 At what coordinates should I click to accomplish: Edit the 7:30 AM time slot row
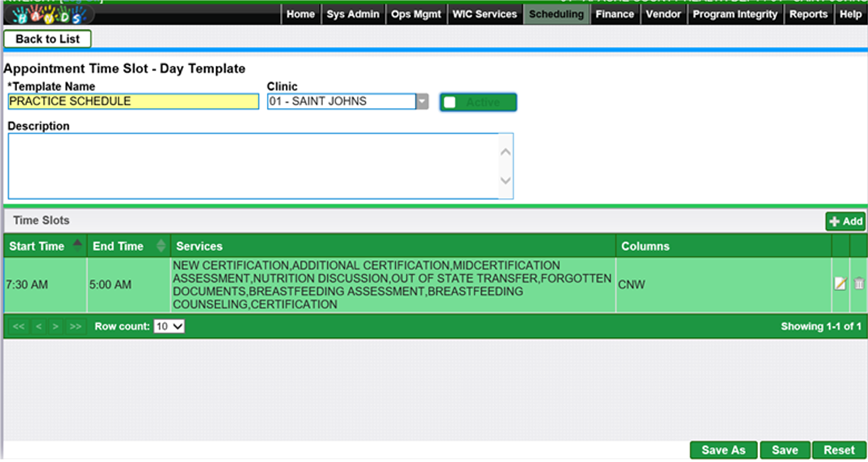click(840, 284)
